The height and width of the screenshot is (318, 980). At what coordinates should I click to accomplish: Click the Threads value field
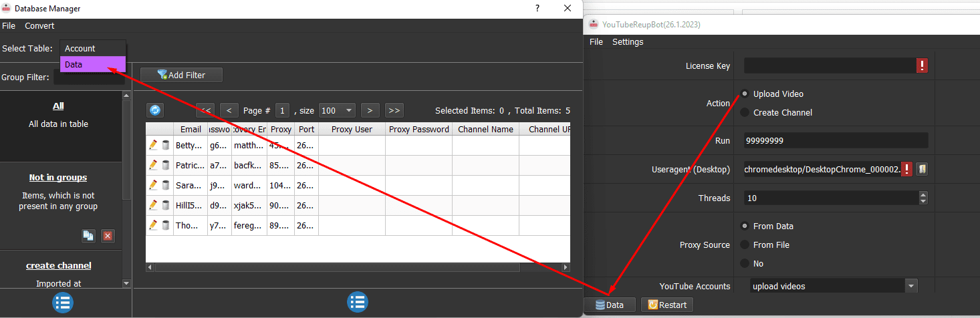(832, 198)
